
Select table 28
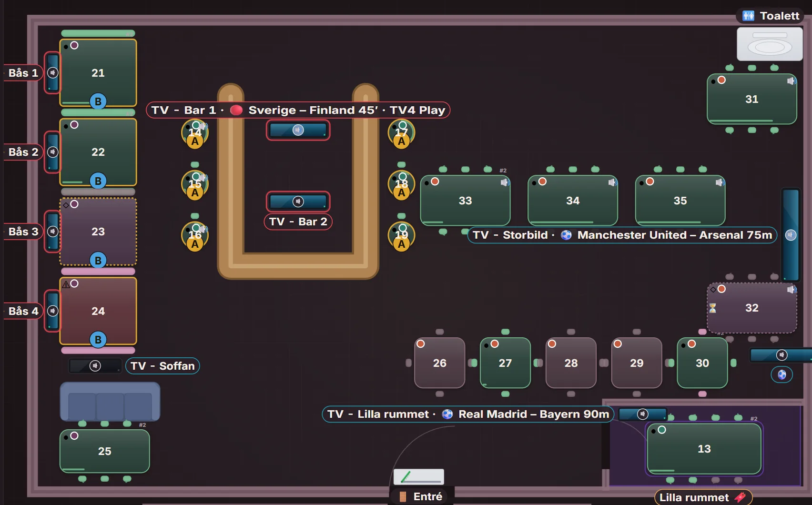point(571,363)
